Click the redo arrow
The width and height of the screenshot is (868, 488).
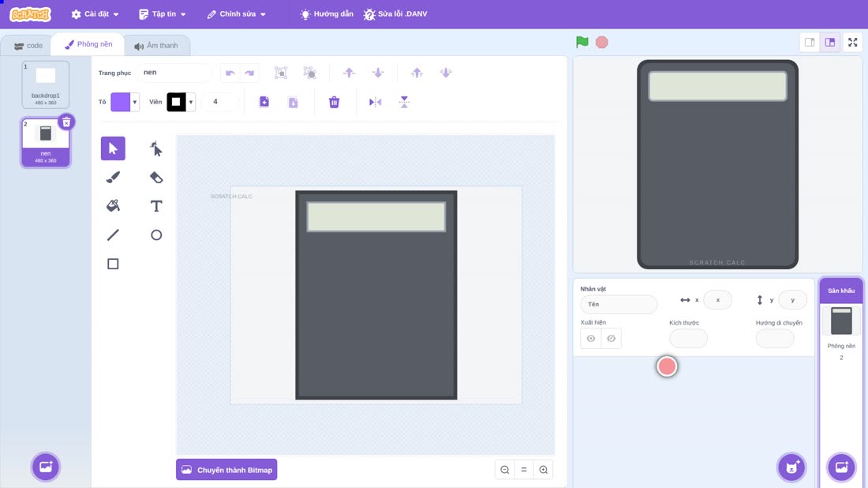(249, 73)
